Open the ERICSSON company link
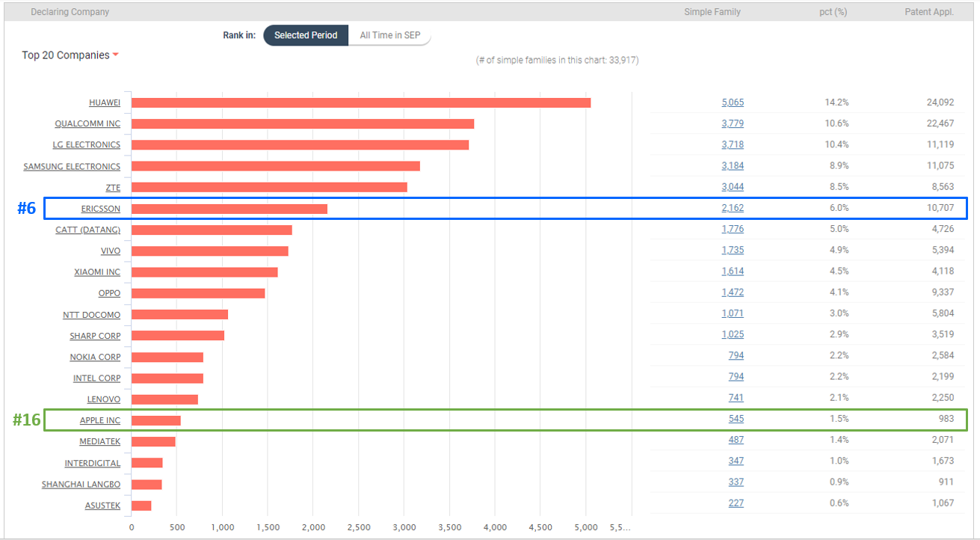 click(101, 209)
